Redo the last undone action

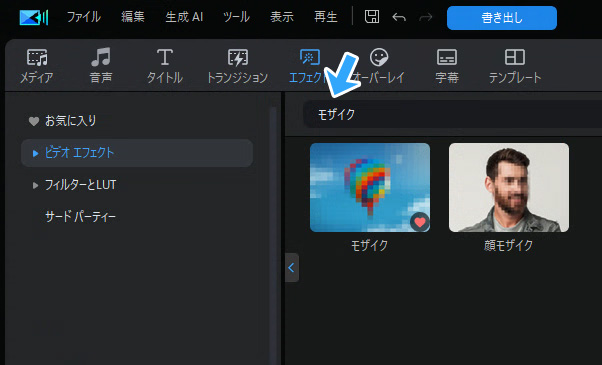tap(425, 17)
